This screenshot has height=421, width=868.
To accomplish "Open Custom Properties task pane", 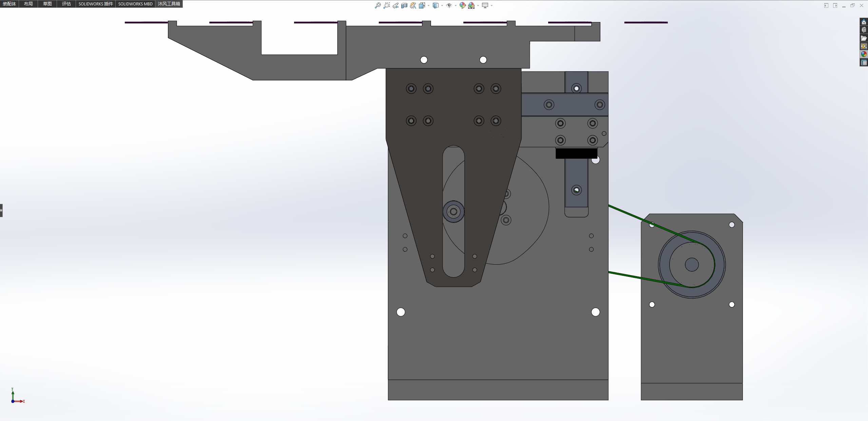I will pos(864,62).
